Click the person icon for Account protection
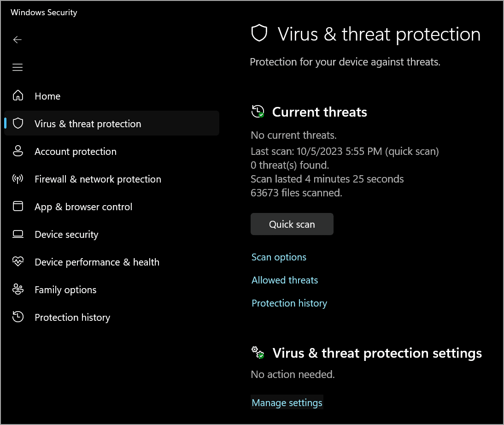Screen dimensions: 504x425 [18, 151]
